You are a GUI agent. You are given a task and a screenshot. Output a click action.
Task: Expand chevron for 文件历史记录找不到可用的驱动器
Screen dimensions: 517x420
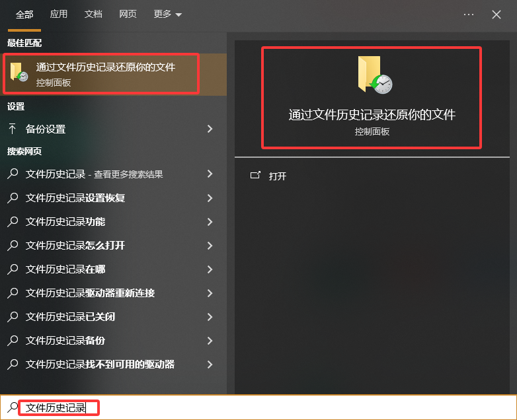(x=210, y=365)
